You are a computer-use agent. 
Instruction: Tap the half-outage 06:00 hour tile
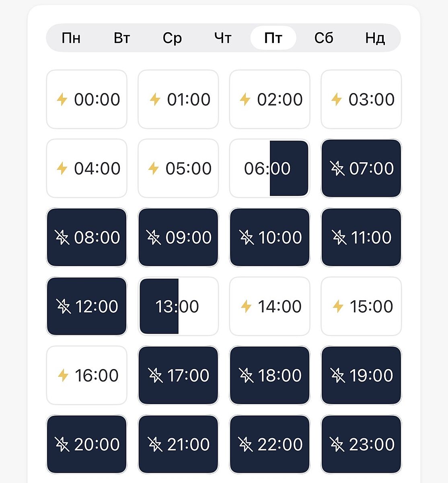[269, 168]
